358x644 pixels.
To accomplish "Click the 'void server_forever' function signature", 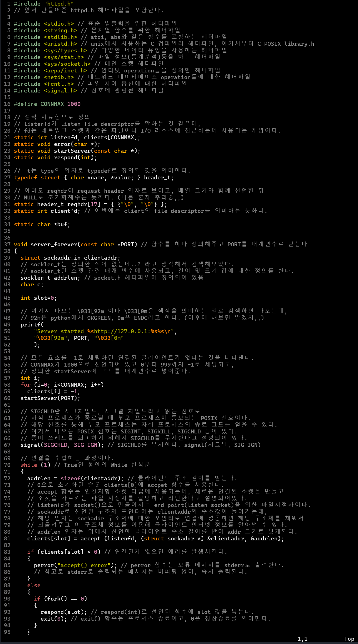I will pos(75,244).
